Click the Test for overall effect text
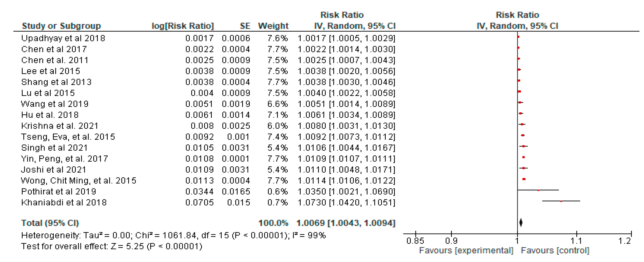 tap(112, 246)
